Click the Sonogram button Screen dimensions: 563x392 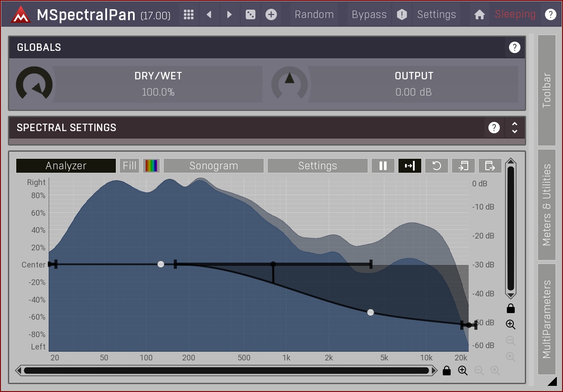click(214, 166)
